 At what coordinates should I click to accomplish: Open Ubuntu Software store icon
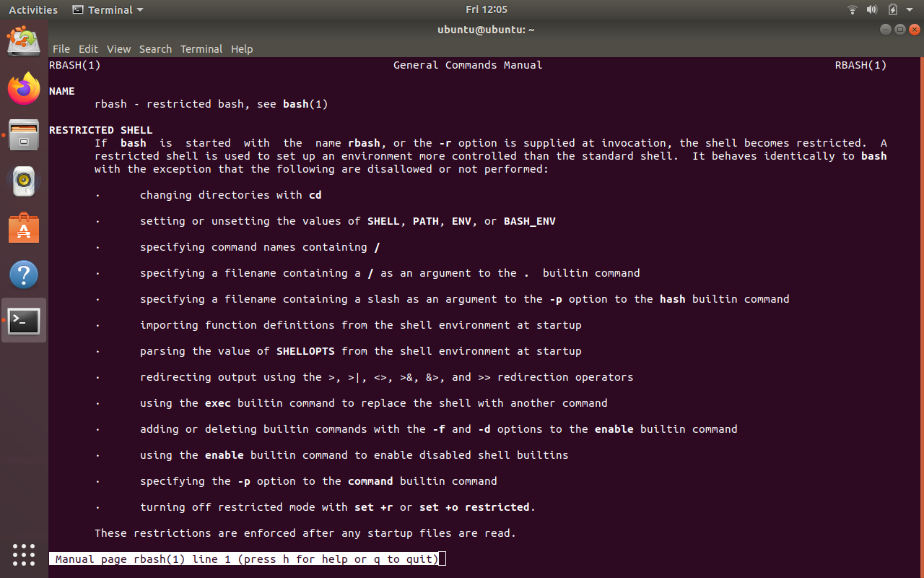coord(24,228)
